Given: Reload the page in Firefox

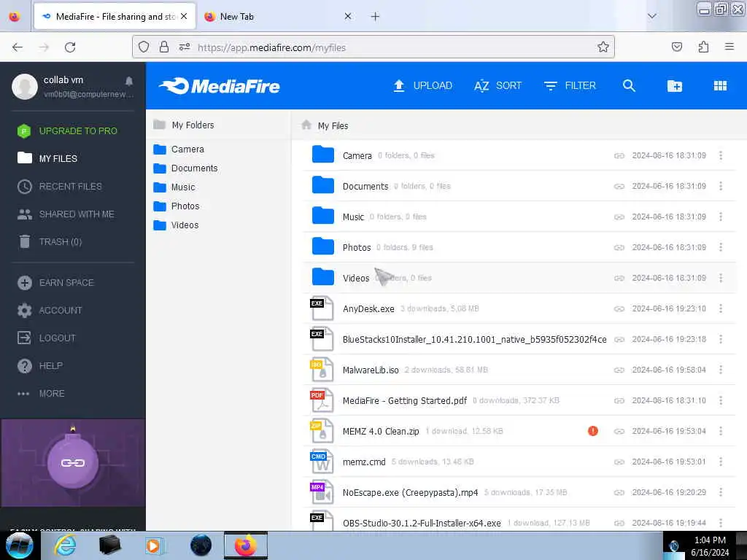Looking at the screenshot, I should (x=70, y=47).
